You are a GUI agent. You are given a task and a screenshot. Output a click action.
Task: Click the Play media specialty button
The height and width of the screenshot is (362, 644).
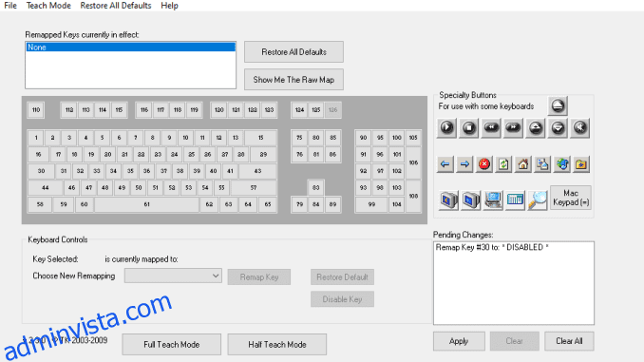pos(446,127)
